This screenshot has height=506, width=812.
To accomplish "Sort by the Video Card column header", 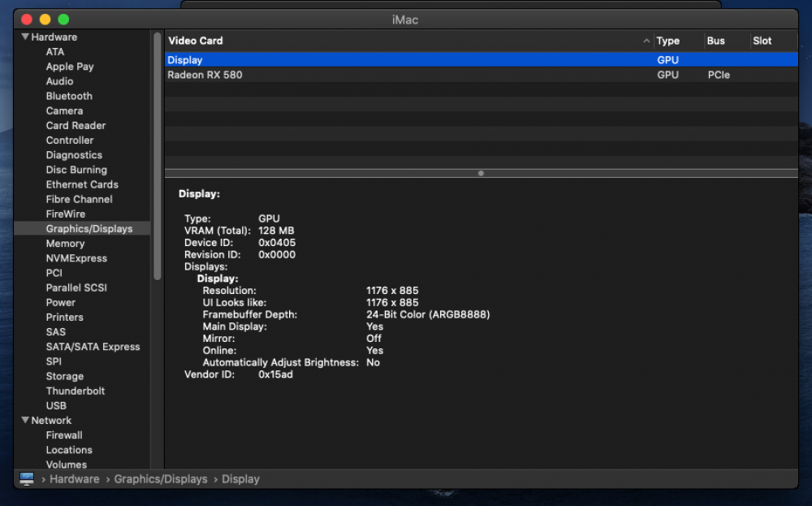I will pos(195,41).
